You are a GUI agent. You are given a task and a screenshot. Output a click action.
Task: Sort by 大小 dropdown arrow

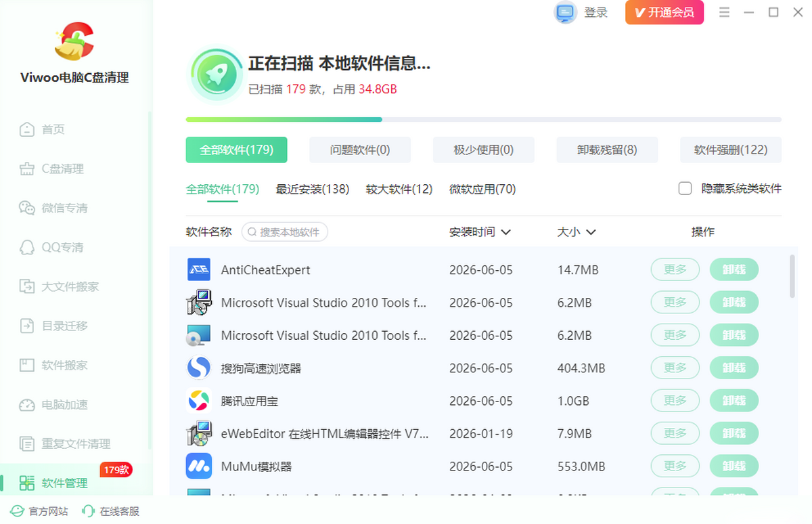tap(591, 232)
